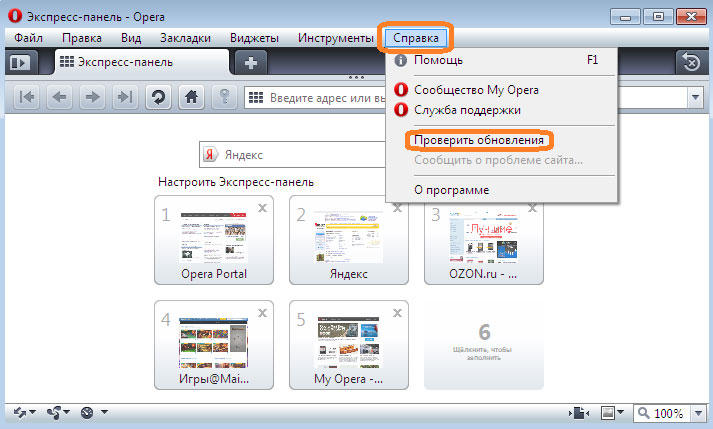Expand the address bar dropdown arrow

[x=695, y=97]
